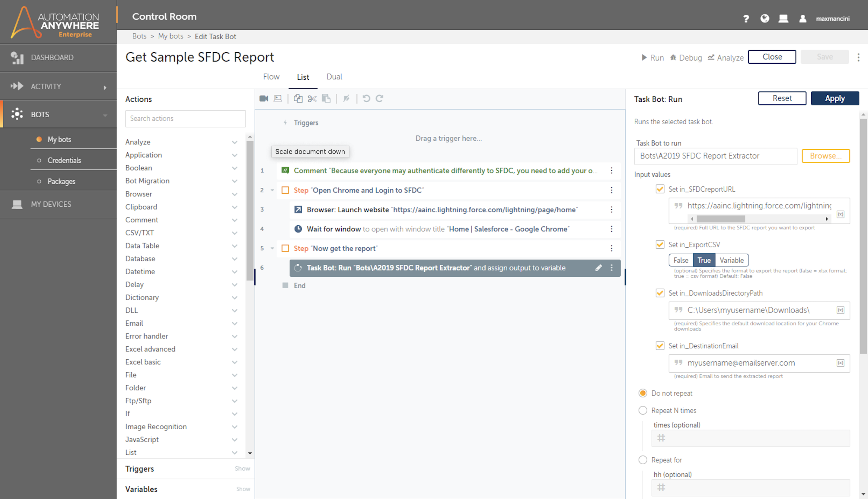Screen dimensions: 868x499
Task: Click the Browse... button for Task Bot
Action: [825, 156]
